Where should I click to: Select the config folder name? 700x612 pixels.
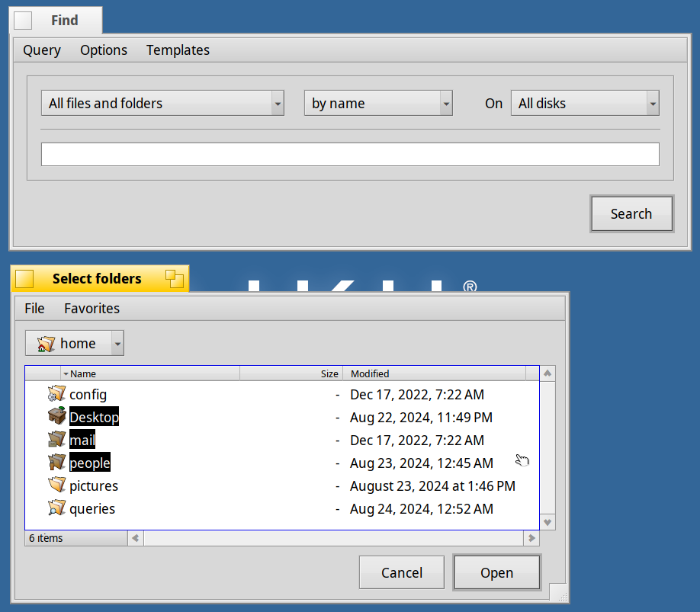pos(88,394)
